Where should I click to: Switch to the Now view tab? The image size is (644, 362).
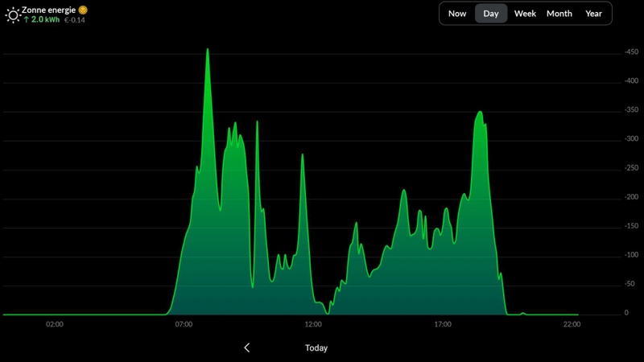click(x=457, y=14)
